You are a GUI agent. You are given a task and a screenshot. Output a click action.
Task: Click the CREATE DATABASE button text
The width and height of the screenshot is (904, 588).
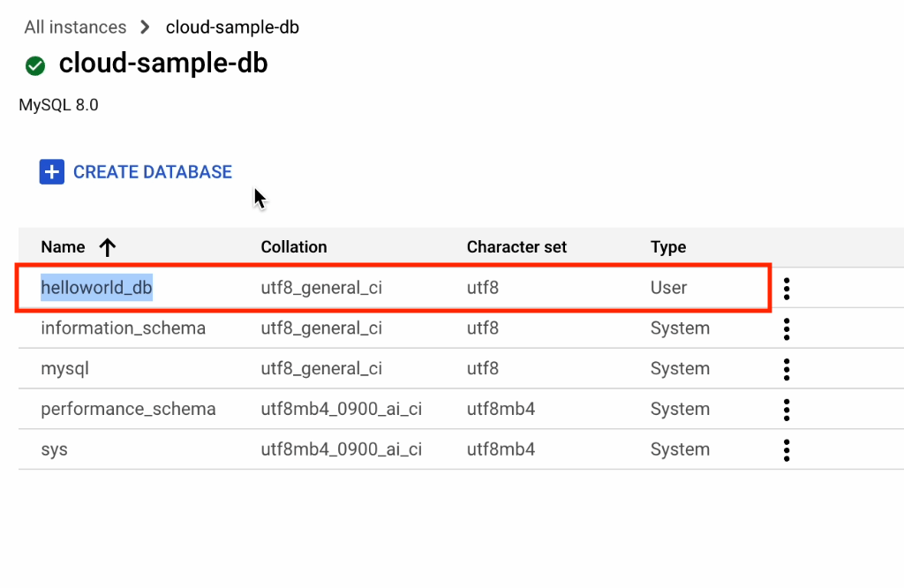coord(153,172)
